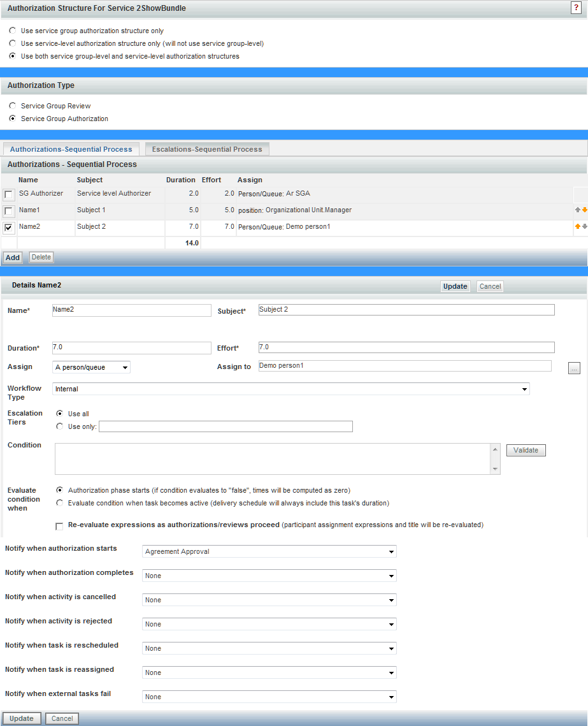Open the help question mark icon
The width and height of the screenshot is (588, 726).
point(576,8)
